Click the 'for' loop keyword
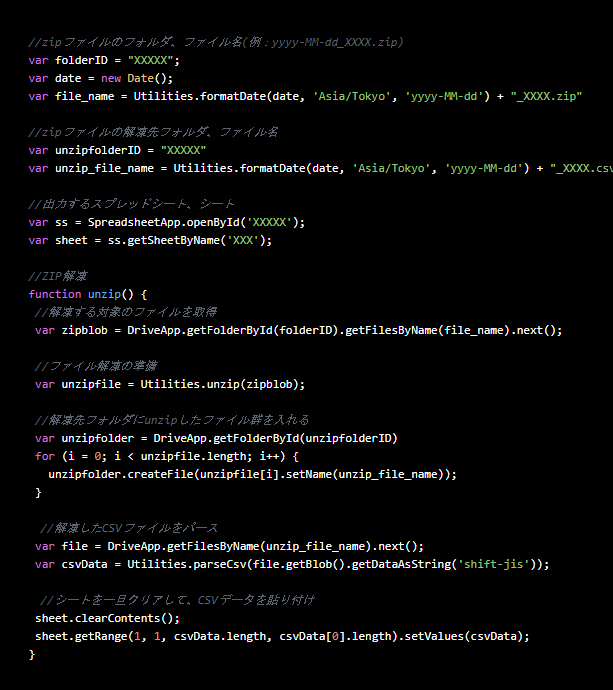 pos(44,456)
